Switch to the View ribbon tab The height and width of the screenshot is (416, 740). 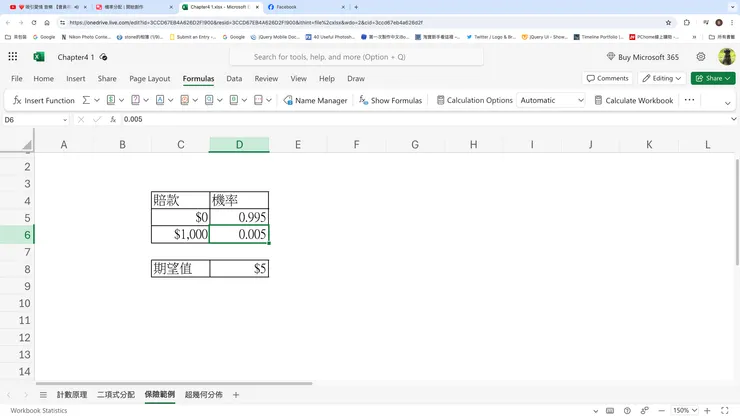click(298, 78)
